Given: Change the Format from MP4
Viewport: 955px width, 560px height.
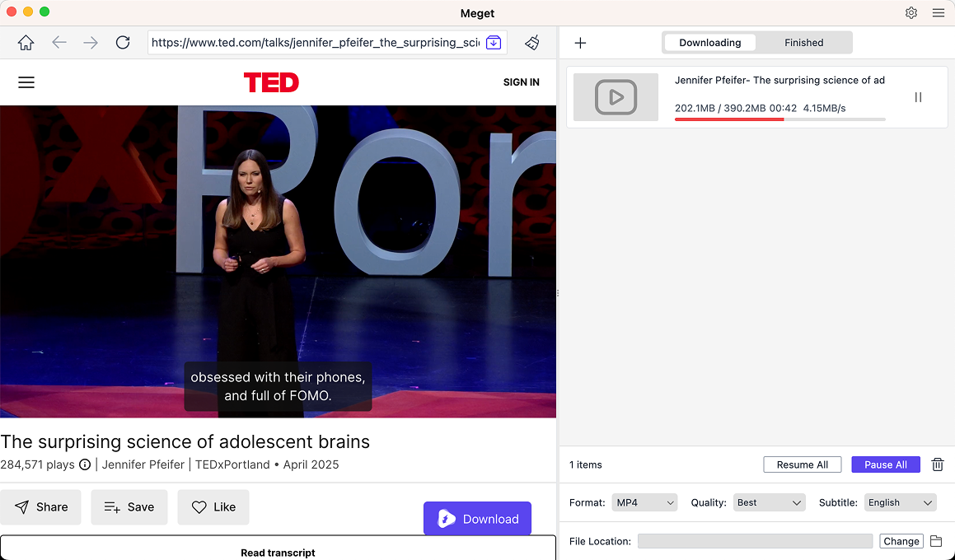Looking at the screenshot, I should click(644, 502).
